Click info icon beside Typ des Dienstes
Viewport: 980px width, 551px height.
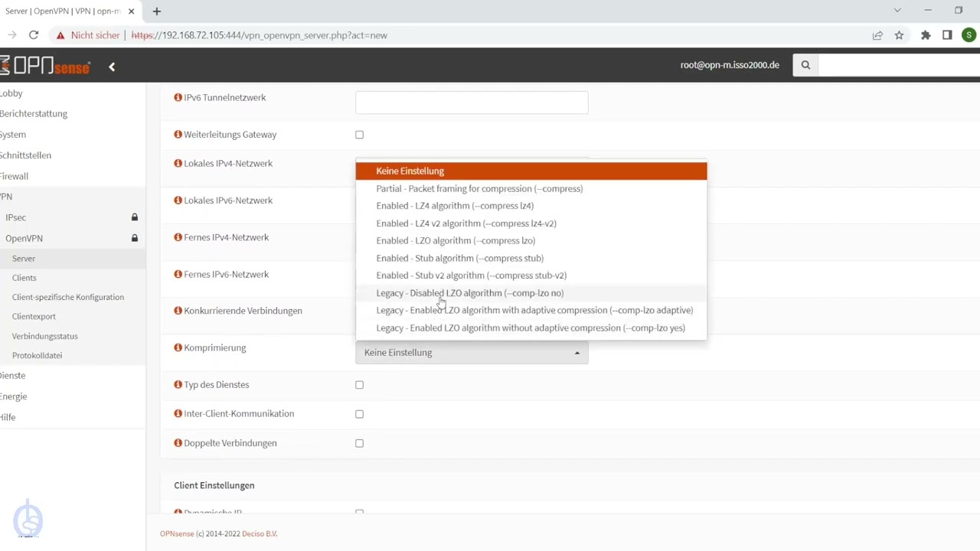click(178, 385)
